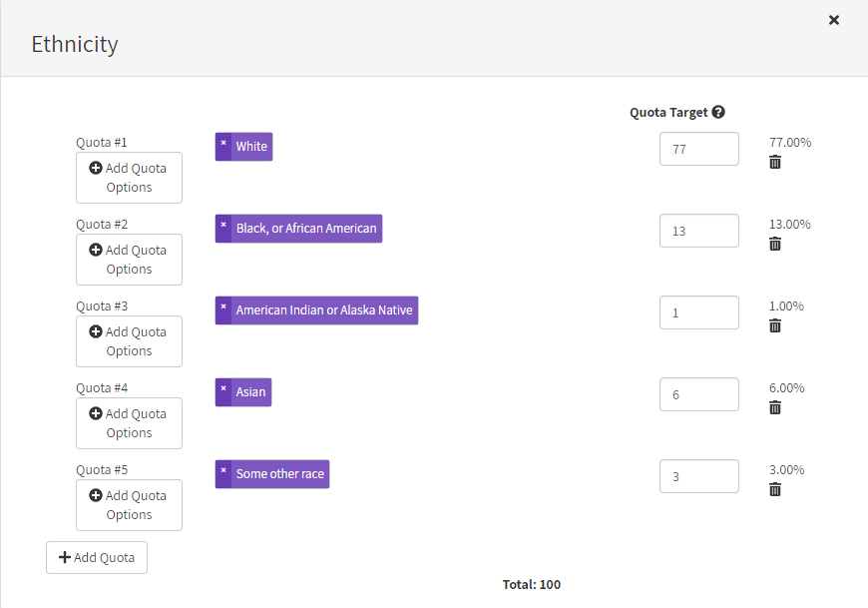Image resolution: width=868 pixels, height=608 pixels.
Task: Select the quota target field showing 13
Action: click(698, 231)
